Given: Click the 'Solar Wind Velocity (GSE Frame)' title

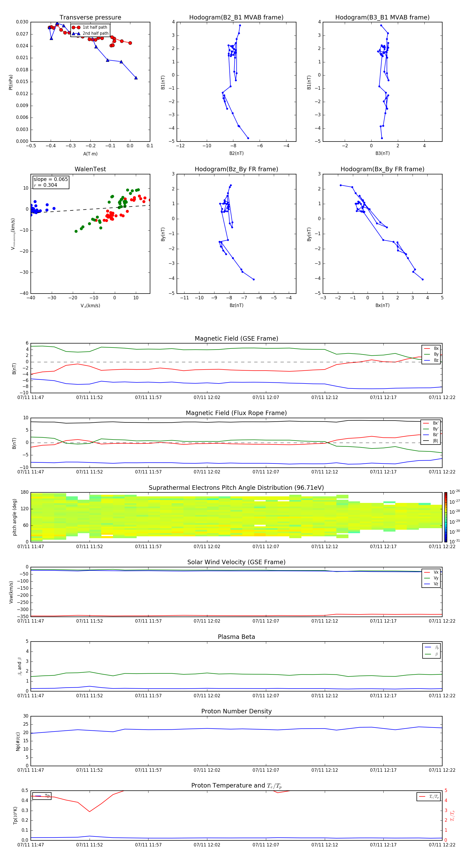Looking at the screenshot, I should point(236,562).
